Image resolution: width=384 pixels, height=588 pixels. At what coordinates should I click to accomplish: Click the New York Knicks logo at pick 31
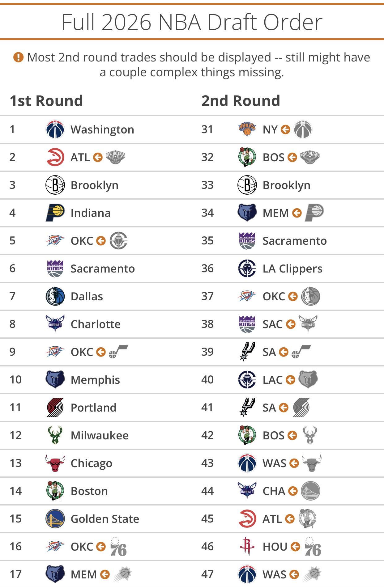click(247, 129)
